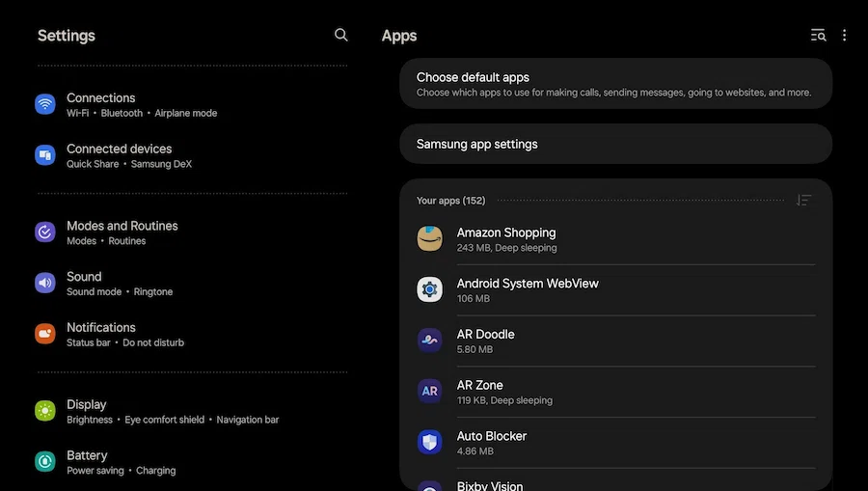Open Samsung app settings
The height and width of the screenshot is (491, 868).
pos(615,144)
